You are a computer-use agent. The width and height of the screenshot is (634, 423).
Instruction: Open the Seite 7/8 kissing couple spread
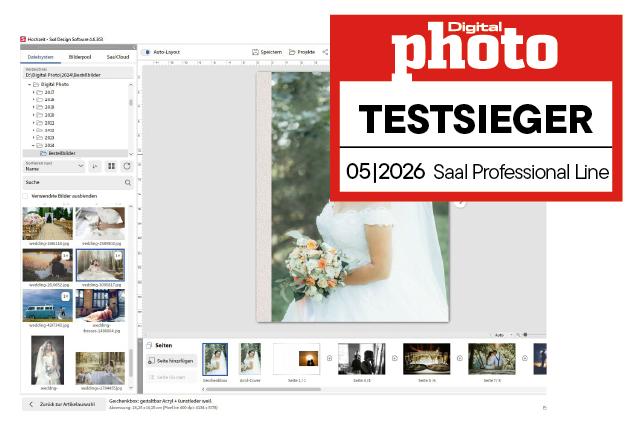click(492, 359)
